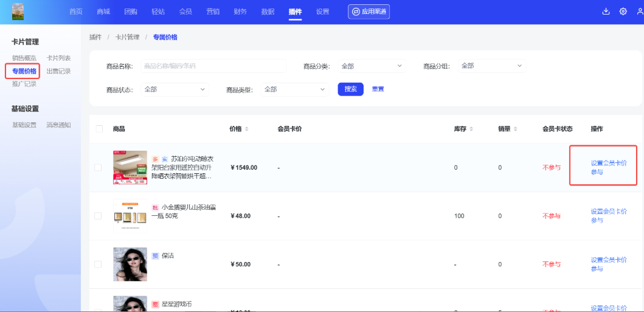Click the user avatar icon at top right
This screenshot has width=644, height=312.
coord(639,12)
